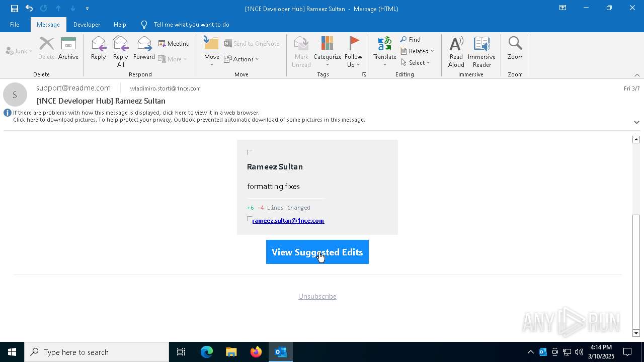Launch Firefox from the taskbar
The width and height of the screenshot is (644, 362).
click(256, 352)
